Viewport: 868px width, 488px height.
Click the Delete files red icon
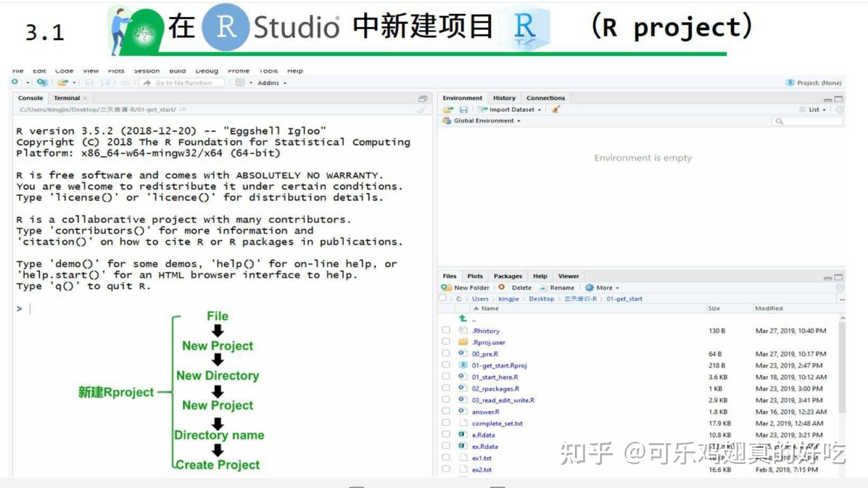point(502,287)
